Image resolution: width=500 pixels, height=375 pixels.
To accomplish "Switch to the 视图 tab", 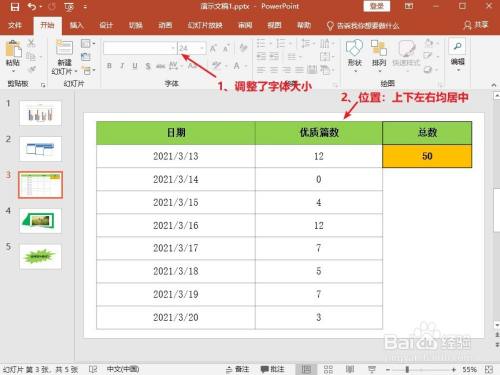I will tap(274, 25).
